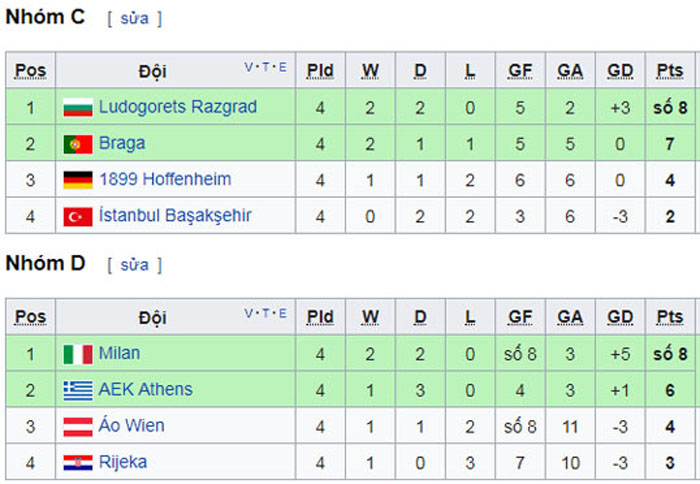Open the Milan team link
Screen dimensions: 700x484
click(x=119, y=353)
